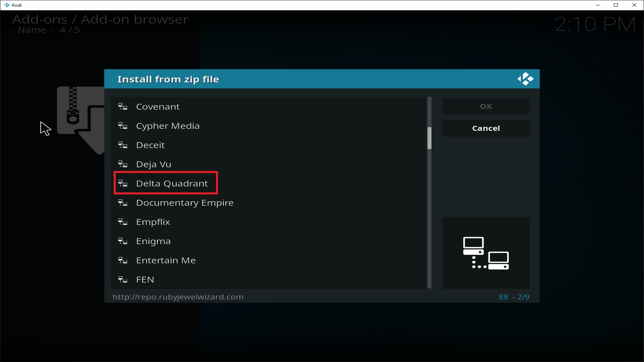Choose the Deja Vu folder

pyautogui.click(x=268, y=164)
